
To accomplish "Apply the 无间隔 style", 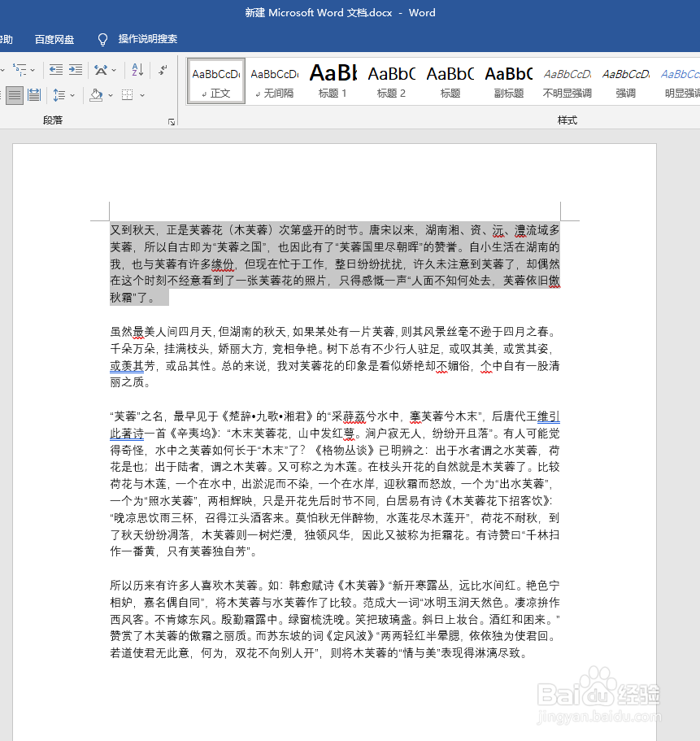I will tap(274, 81).
